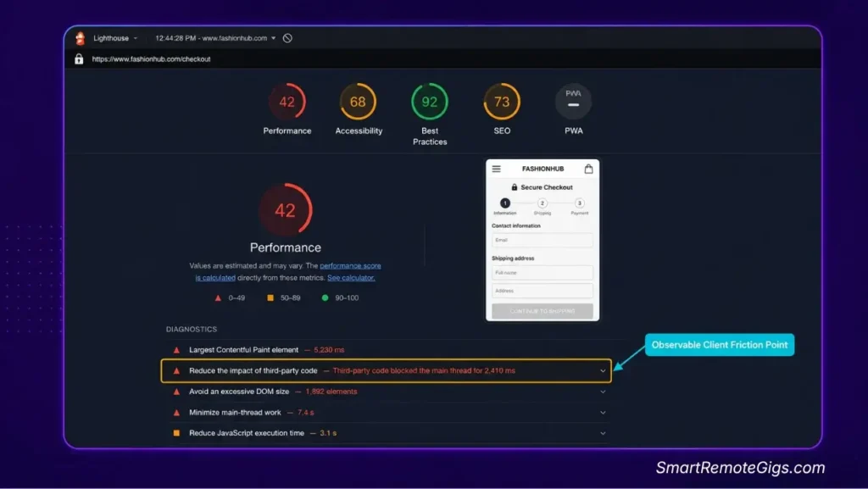Image resolution: width=868 pixels, height=489 pixels.
Task: Open the performance score link
Action: click(350, 265)
